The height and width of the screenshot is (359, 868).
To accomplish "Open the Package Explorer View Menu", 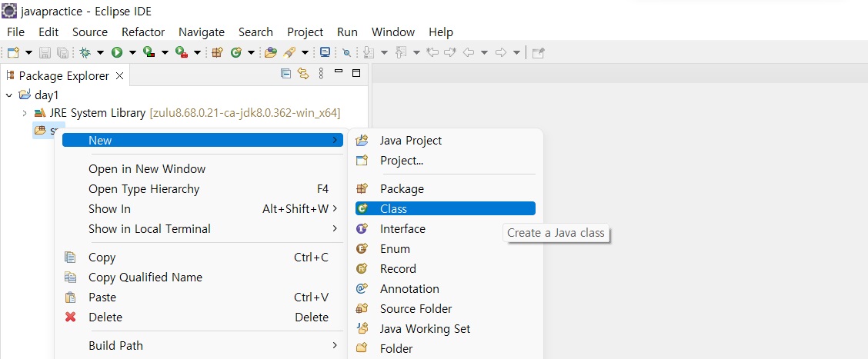I will 321,73.
